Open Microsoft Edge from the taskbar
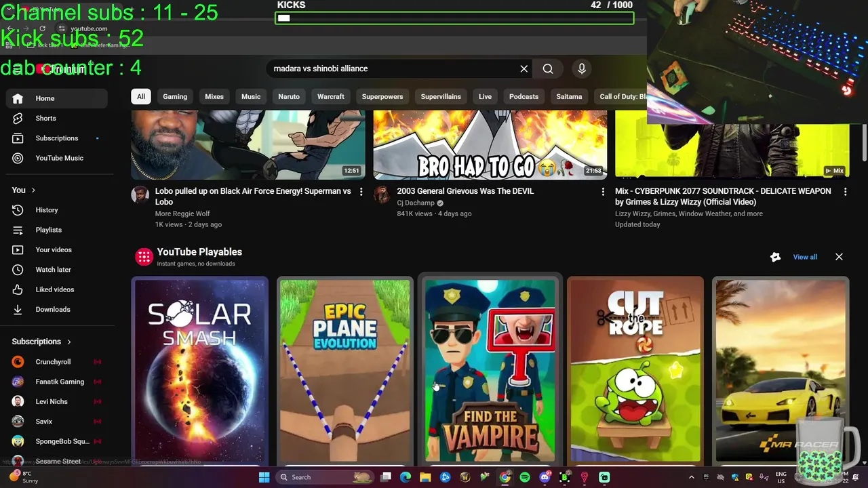 (x=406, y=477)
